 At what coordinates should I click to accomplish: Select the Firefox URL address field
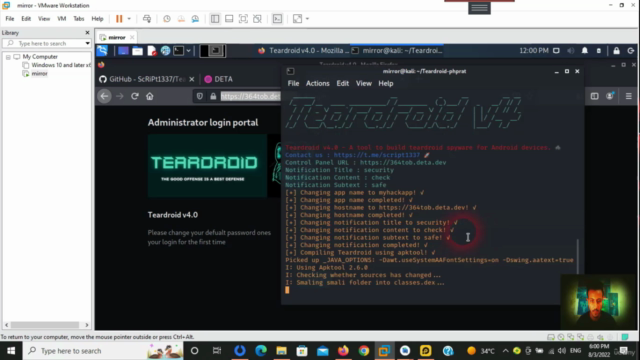point(250,96)
